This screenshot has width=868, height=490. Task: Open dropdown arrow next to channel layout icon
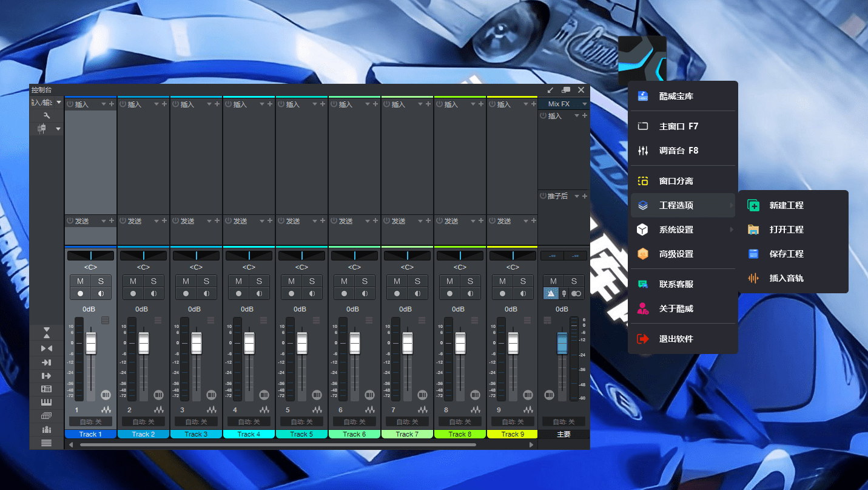[x=58, y=129]
